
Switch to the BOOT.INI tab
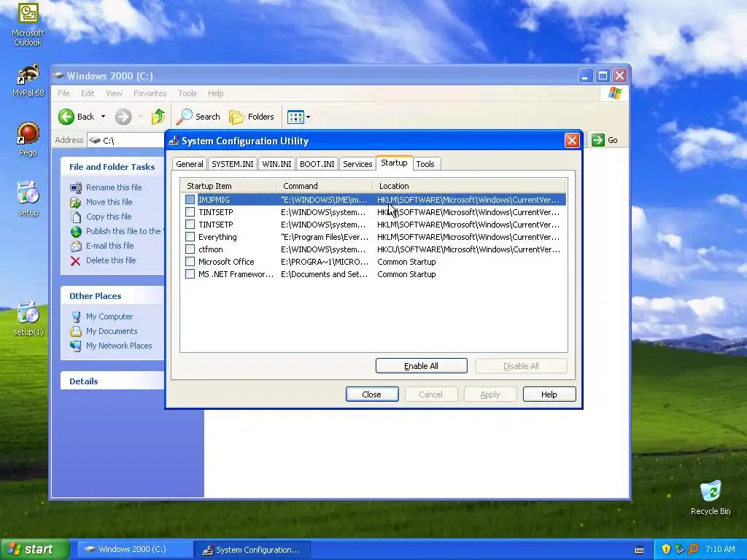317,164
